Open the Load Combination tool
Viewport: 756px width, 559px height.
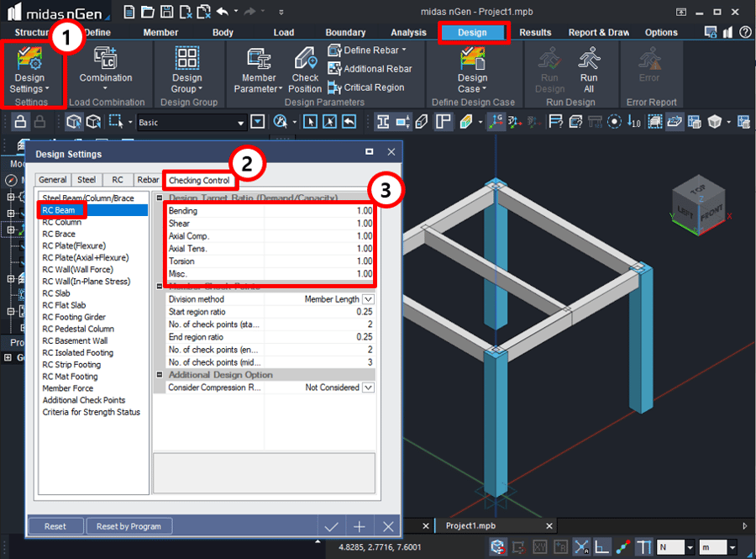(x=106, y=67)
